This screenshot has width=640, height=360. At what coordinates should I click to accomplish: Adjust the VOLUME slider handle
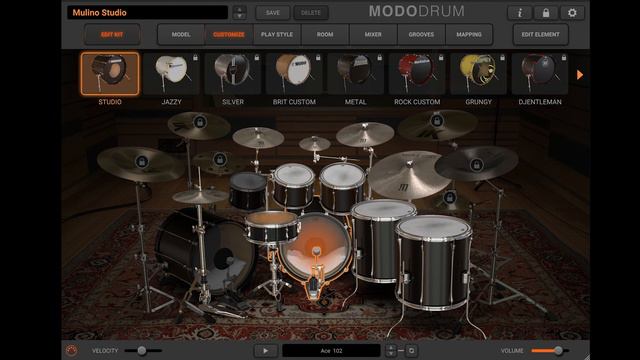point(558,350)
